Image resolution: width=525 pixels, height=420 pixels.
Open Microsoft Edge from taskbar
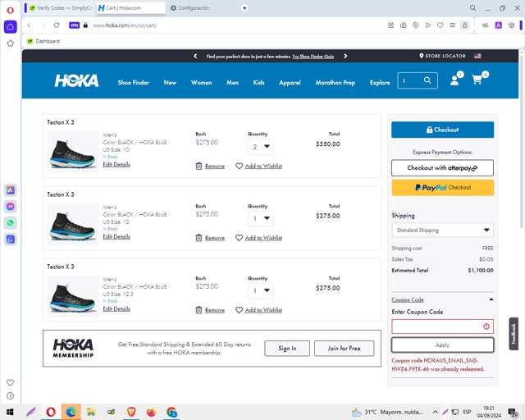point(71,412)
